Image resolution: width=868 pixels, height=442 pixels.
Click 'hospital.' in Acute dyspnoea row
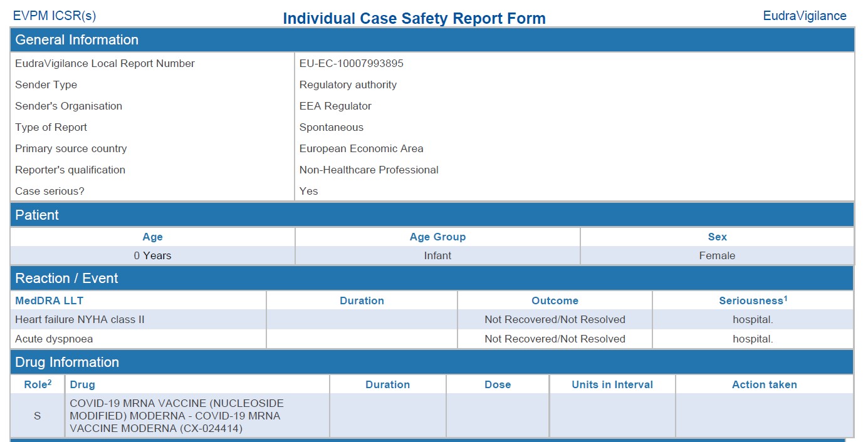click(753, 339)
